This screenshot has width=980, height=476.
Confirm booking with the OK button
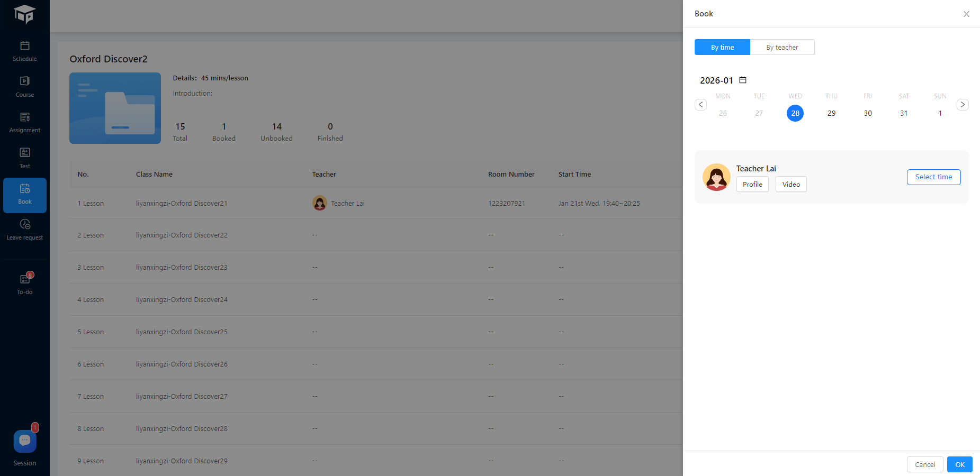[x=959, y=464]
